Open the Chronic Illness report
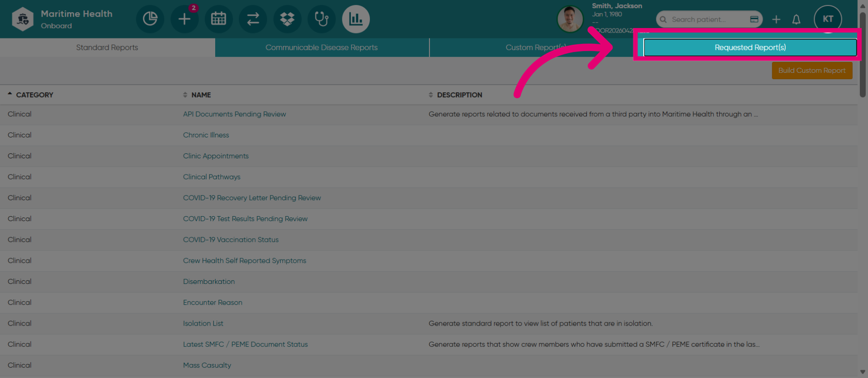This screenshot has width=868, height=378. pos(206,135)
